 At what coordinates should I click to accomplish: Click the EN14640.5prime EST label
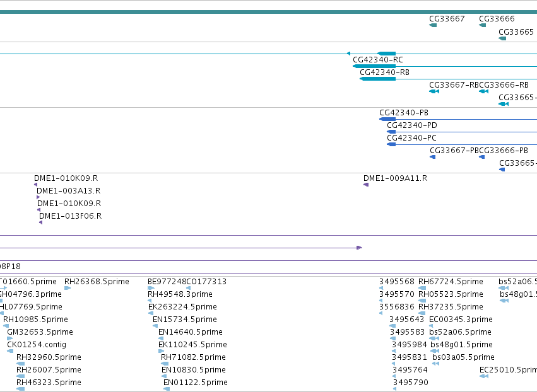pos(191,332)
